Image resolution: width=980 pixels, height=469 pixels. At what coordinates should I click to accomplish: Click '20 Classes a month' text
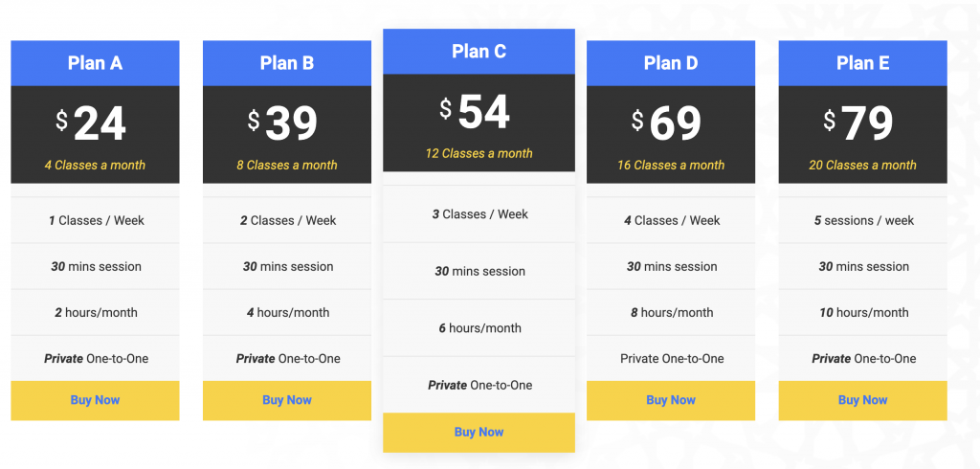862,165
